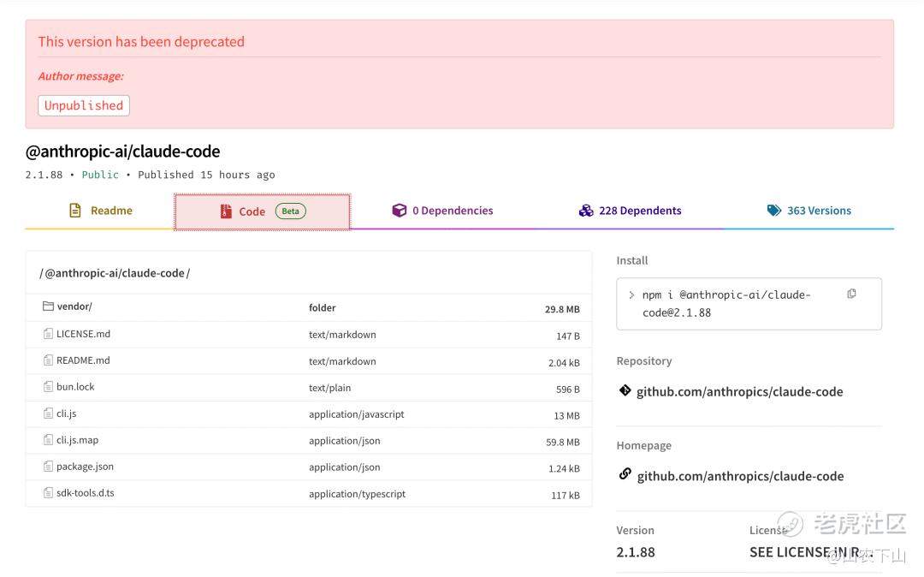Screen dimensions: 924x577
Task: Click the git icon beside the repository link
Action: pos(625,391)
